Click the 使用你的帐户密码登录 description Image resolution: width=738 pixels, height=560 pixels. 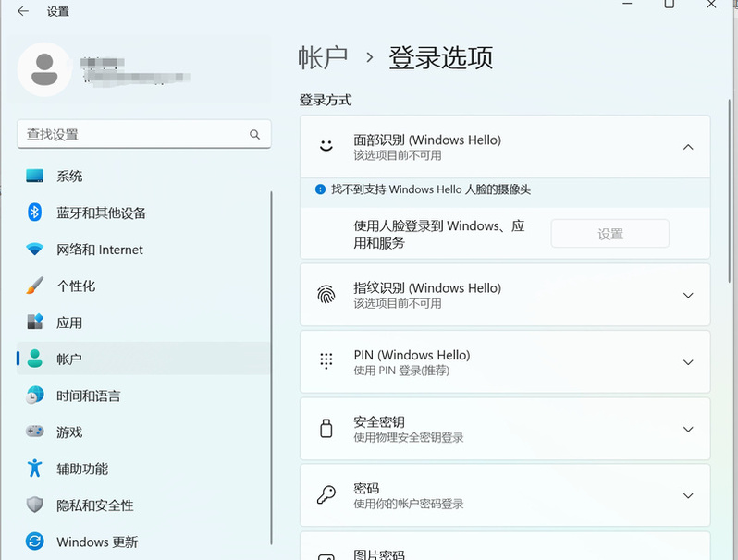point(409,504)
